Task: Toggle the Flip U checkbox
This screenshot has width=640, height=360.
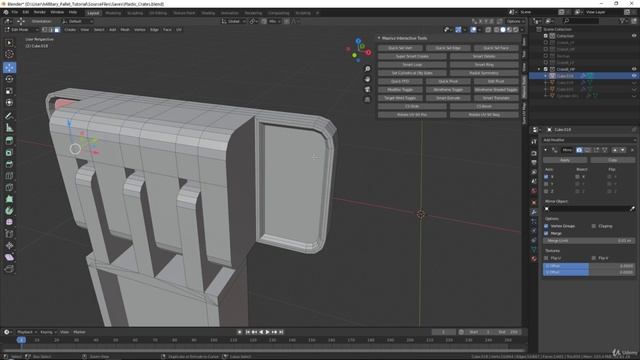Action: point(547,258)
